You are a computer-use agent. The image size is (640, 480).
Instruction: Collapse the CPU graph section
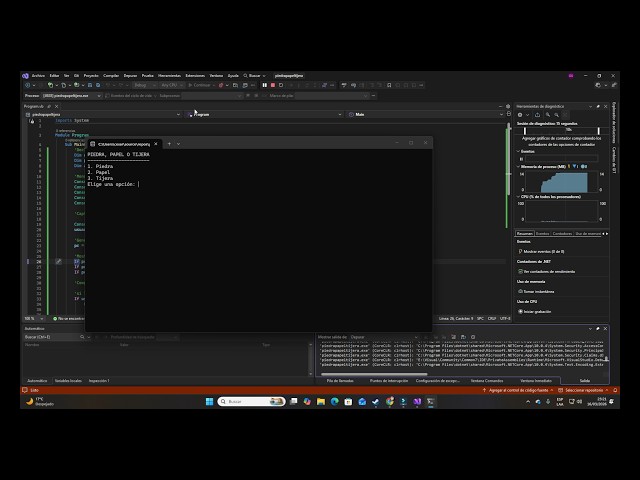tap(518, 197)
